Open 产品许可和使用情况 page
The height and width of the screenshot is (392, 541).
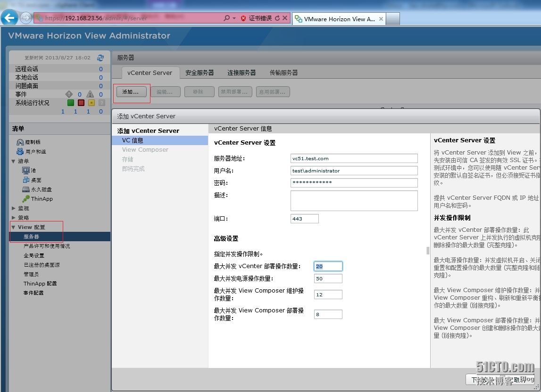(47, 246)
